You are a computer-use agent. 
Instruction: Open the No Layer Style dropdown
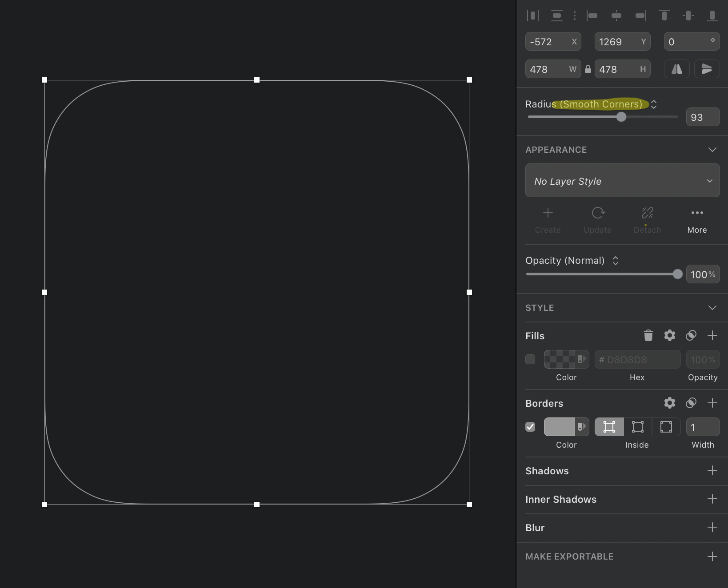(623, 180)
